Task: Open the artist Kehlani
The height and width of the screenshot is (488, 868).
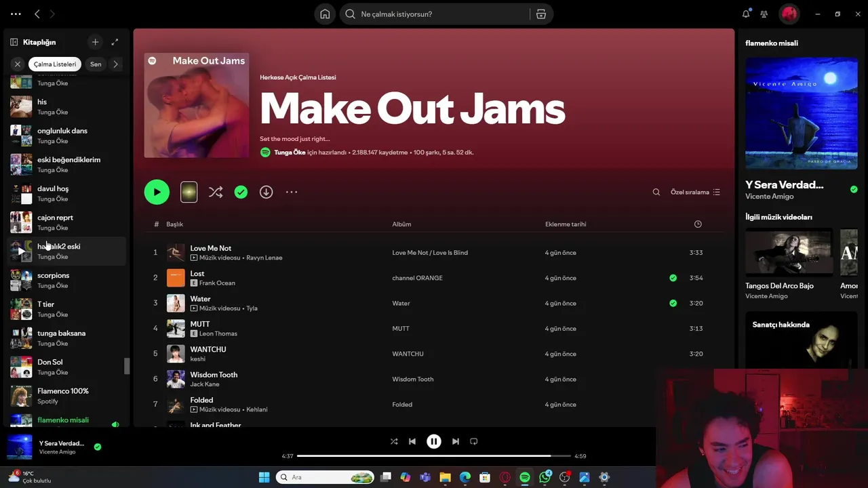Action: 257,409
